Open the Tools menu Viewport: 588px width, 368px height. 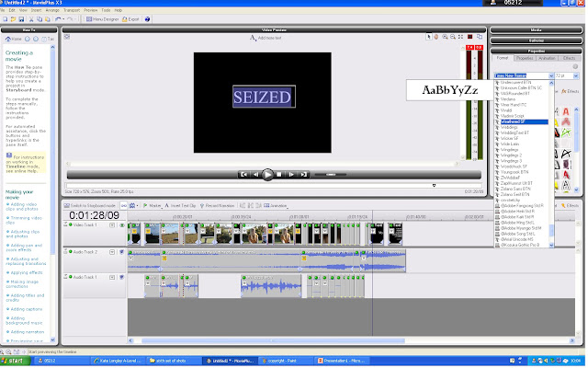click(106, 10)
